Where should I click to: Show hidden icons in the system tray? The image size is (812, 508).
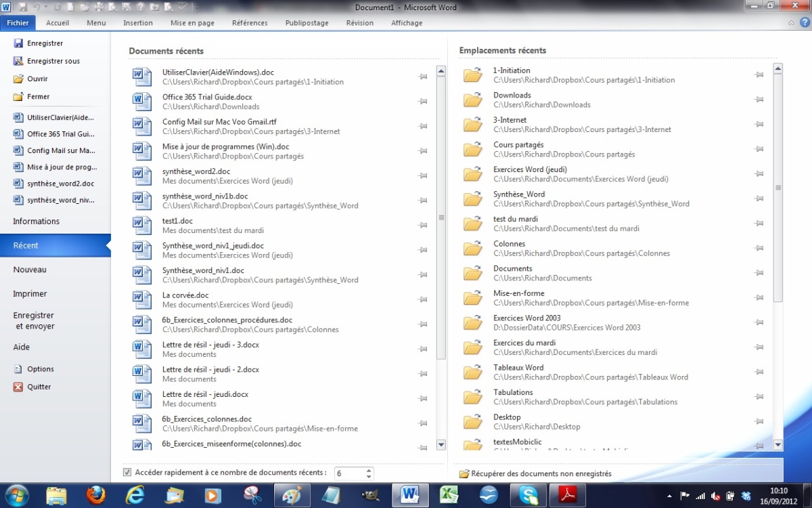pos(669,496)
